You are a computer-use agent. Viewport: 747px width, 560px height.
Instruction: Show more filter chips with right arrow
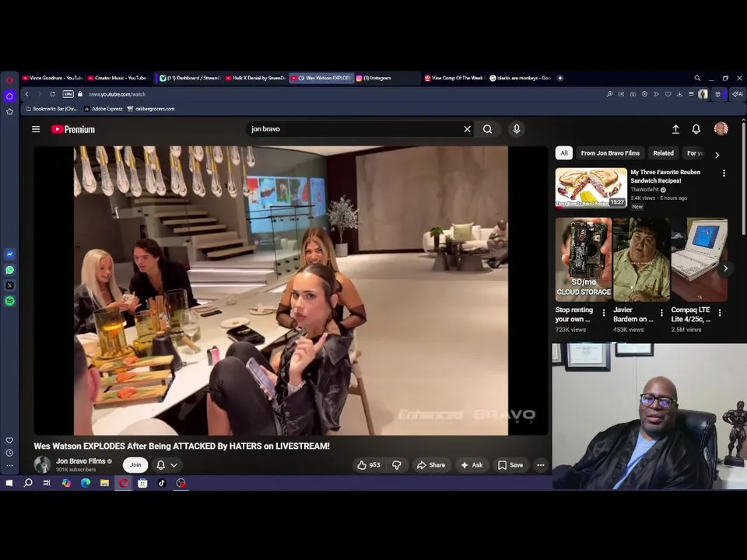[717, 155]
